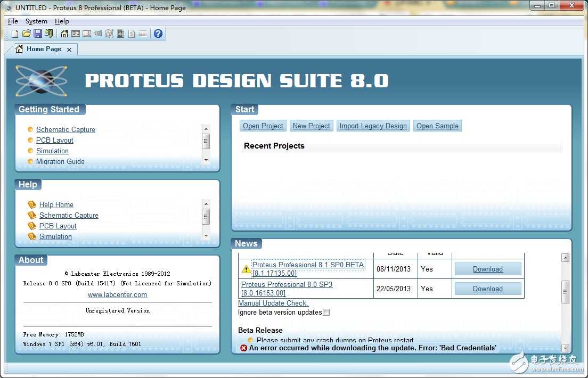Click the date 08/11/2013 in News
588x378 pixels.
[394, 269]
